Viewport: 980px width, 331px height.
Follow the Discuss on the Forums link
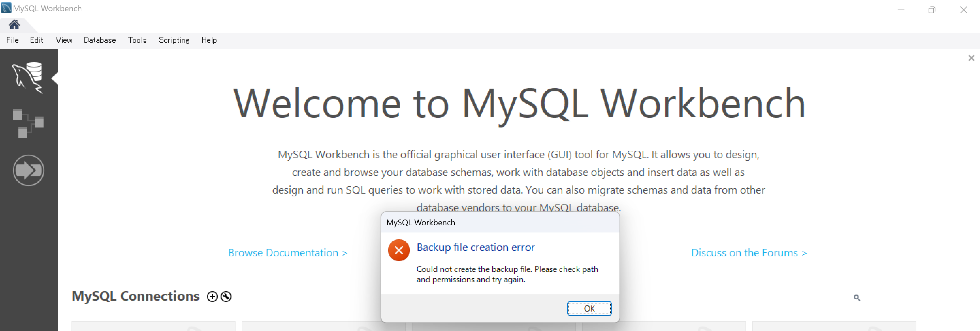pos(749,253)
